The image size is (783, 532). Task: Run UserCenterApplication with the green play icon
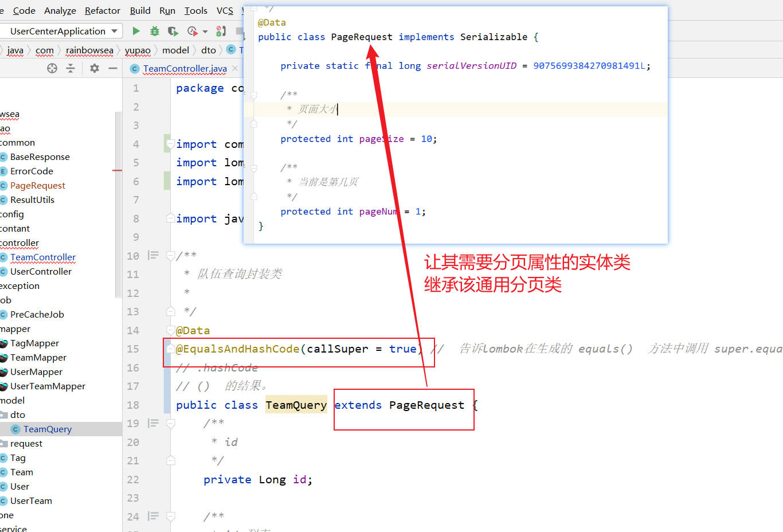136,31
